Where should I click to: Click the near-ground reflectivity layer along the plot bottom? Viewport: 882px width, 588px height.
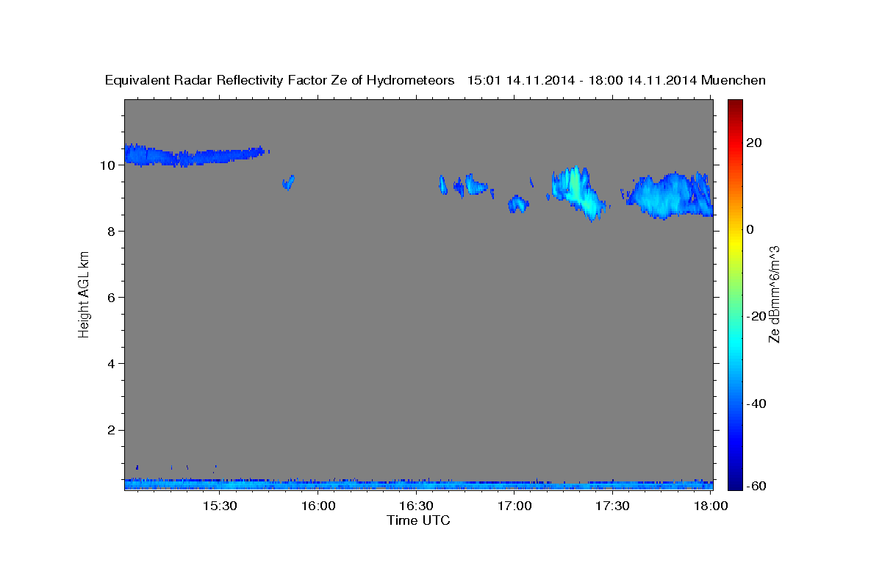(419, 484)
